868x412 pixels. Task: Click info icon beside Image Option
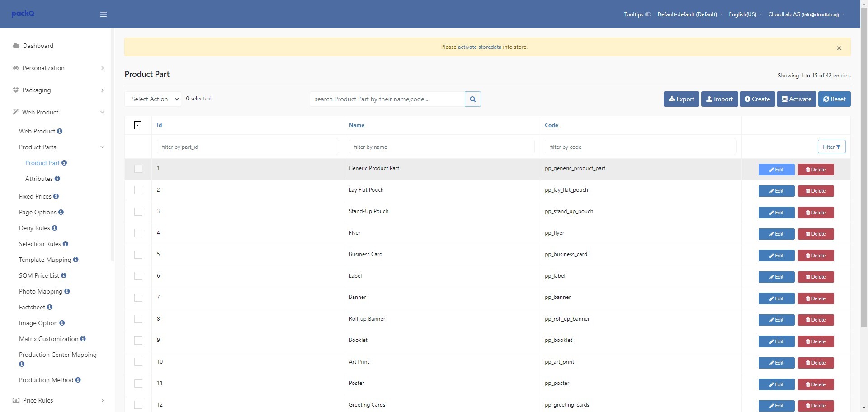pyautogui.click(x=62, y=323)
